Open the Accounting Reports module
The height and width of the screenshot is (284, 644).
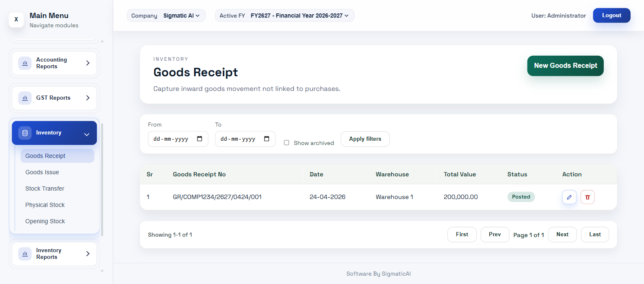55,63
